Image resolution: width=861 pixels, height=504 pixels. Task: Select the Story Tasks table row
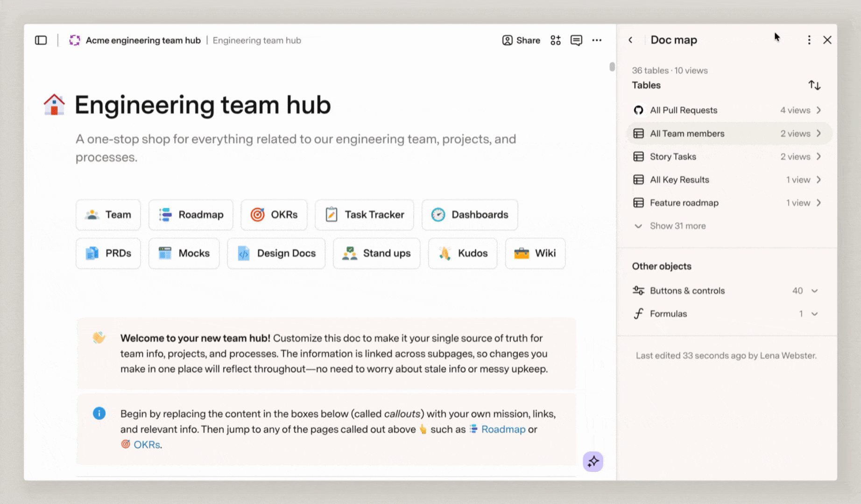tap(729, 157)
